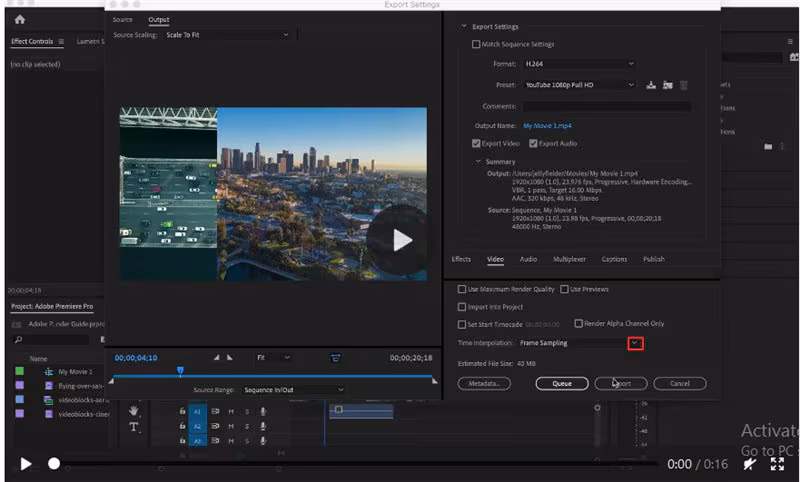Select the Type tool icon
The image size is (800, 482).
click(x=134, y=426)
